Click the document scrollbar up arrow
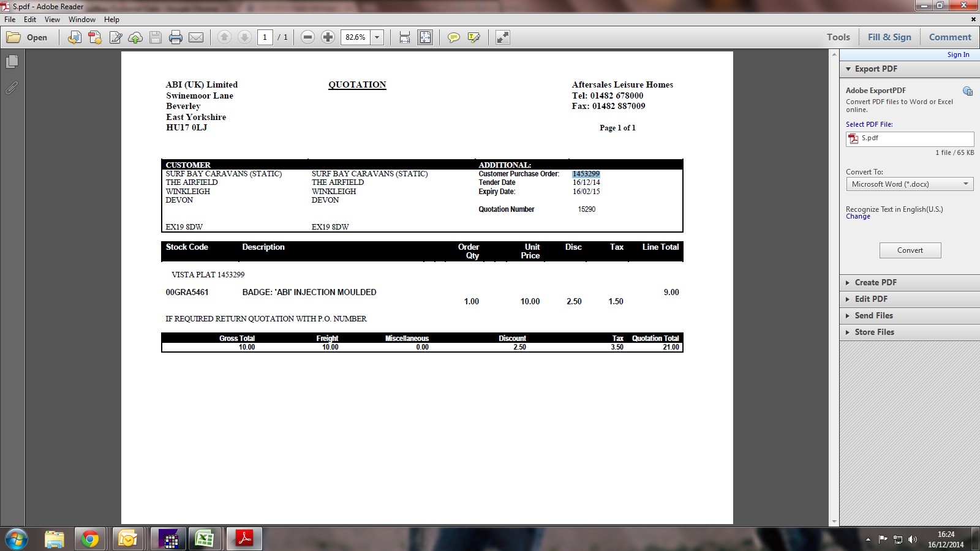The height and width of the screenshot is (551, 980). tap(834, 54)
